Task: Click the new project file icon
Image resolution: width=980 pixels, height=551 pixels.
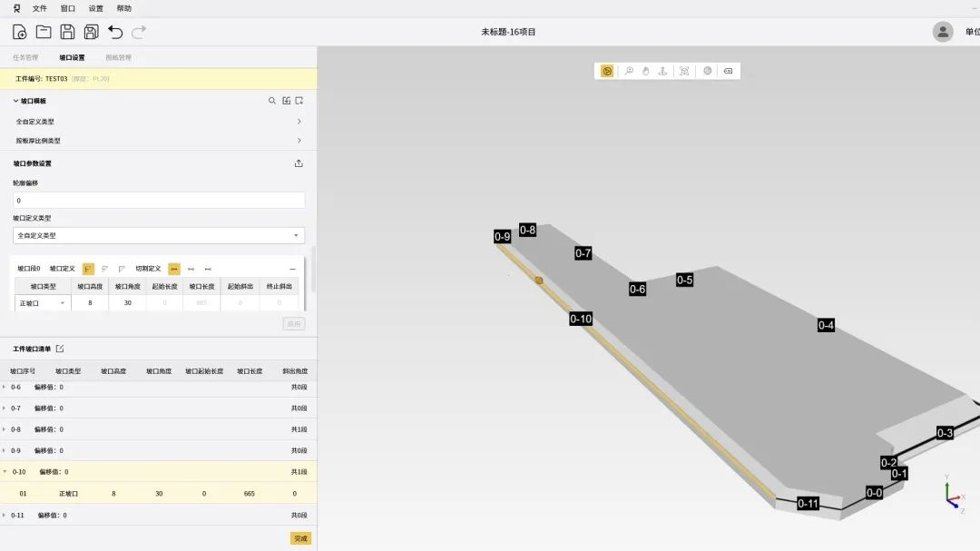Action: pyautogui.click(x=19, y=32)
